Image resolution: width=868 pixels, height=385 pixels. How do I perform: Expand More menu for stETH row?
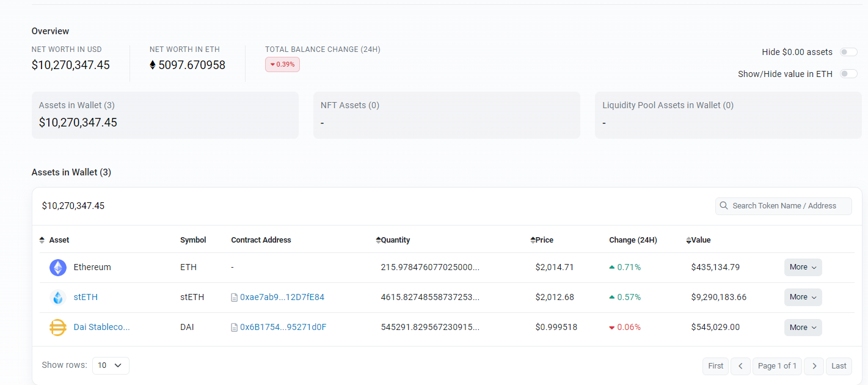pyautogui.click(x=803, y=297)
